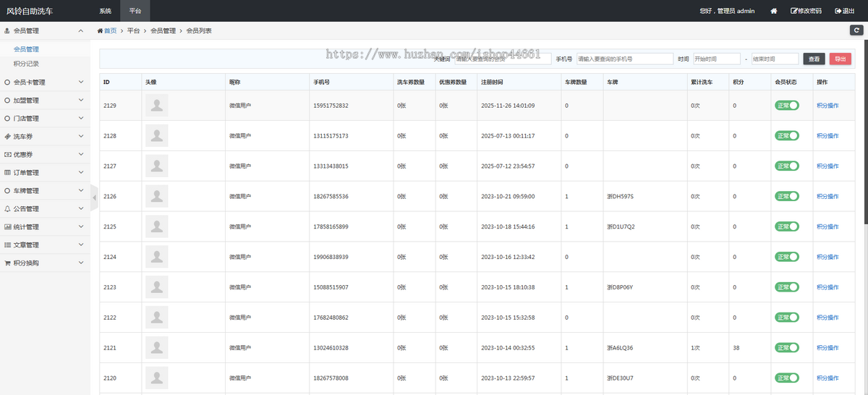Viewport: 868px width, 395px height.
Task: Open 积分记录 in the sidebar
Action: pyautogui.click(x=26, y=64)
